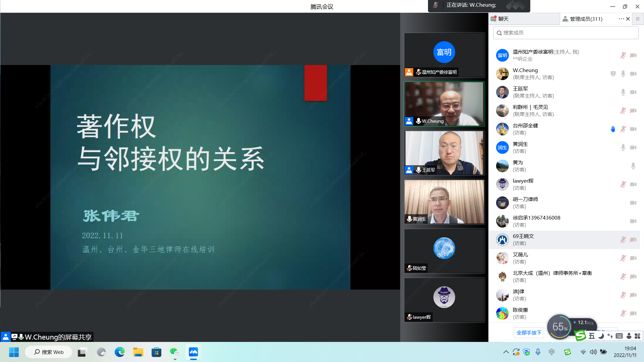Click the raised hand icon for 台州邵全健
This screenshot has width=644, height=362.
613,129
